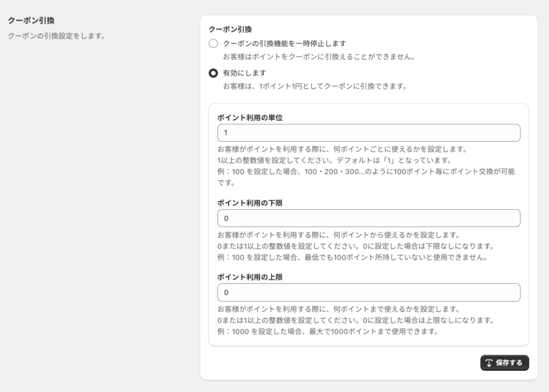Select the 有効にします radio button

coord(214,72)
